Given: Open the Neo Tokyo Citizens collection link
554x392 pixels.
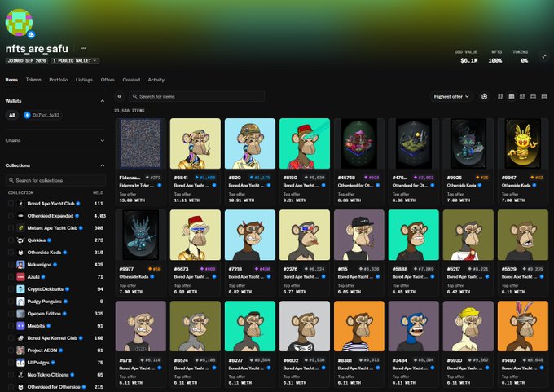Looking at the screenshot, I should click(x=48, y=375).
